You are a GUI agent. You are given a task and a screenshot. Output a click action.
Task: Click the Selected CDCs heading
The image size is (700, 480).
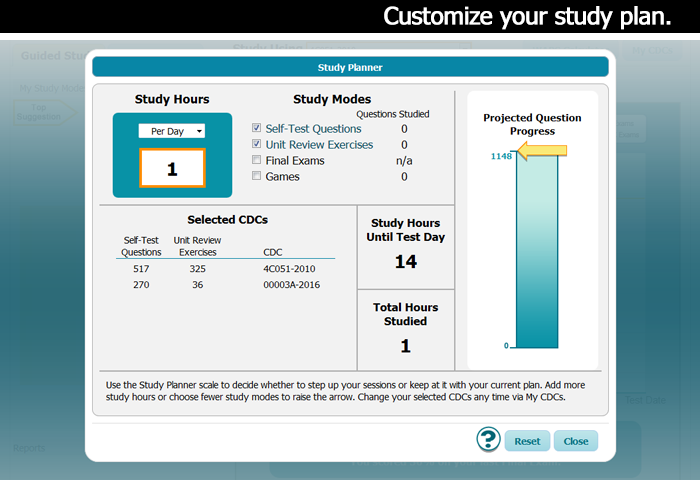point(227,220)
